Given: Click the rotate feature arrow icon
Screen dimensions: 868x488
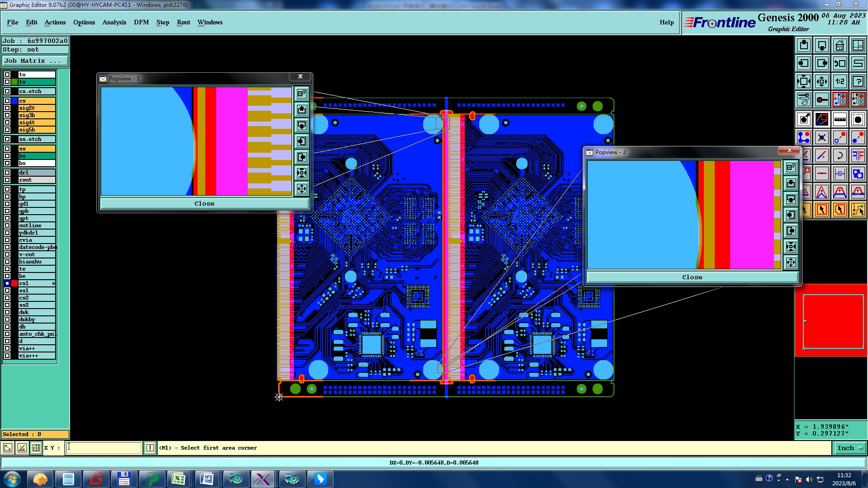Looking at the screenshot, I should (840, 155).
